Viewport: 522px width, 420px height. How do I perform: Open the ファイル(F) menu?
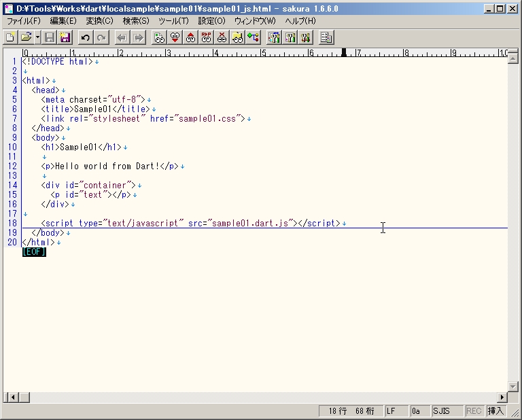pyautogui.click(x=24, y=21)
